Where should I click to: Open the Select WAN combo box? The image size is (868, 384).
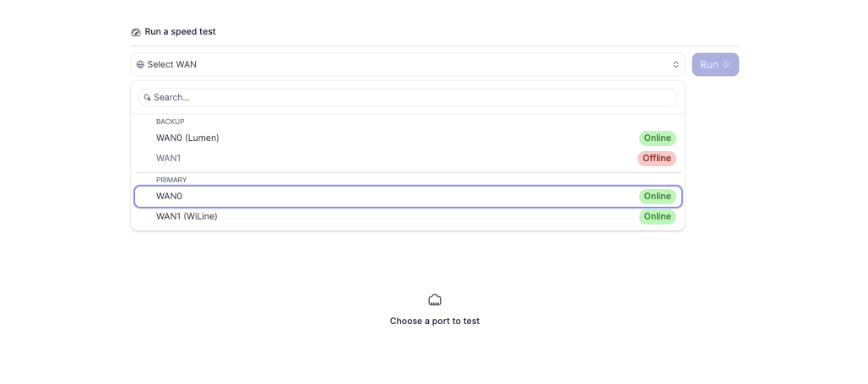click(x=407, y=65)
